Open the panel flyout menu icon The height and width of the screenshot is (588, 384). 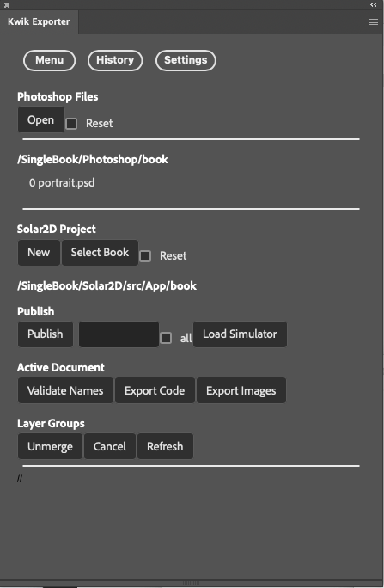click(x=373, y=22)
